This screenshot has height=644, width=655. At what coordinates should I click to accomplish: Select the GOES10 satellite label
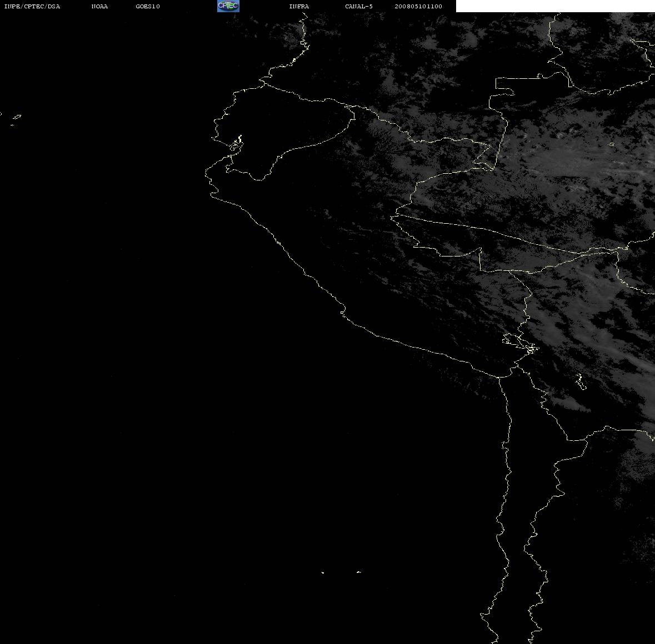pos(148,6)
